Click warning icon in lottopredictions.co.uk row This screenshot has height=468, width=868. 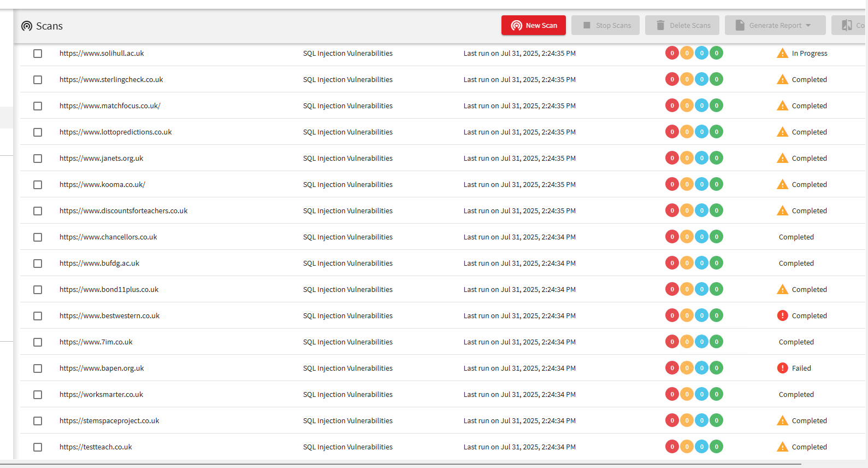tap(782, 132)
